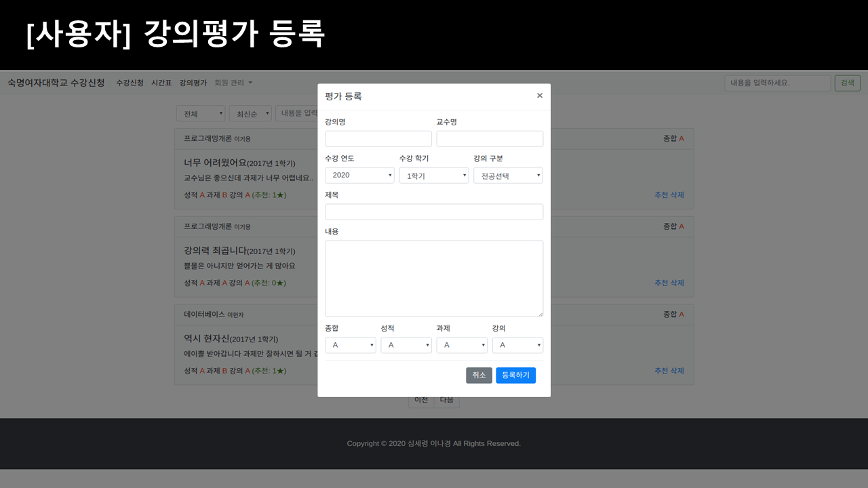Open the 강의 구분 dropdown showing 전공선택

coord(508,175)
